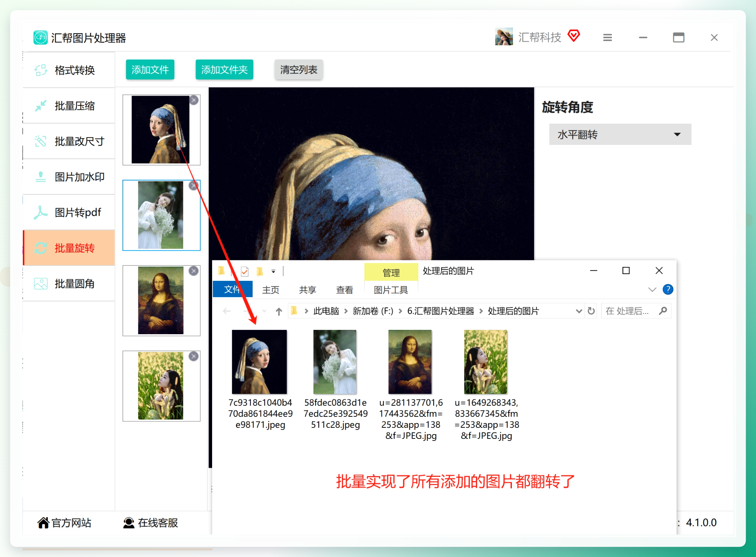Click new folder icon in Explorer toolbar
The image size is (756, 557).
coord(260,271)
